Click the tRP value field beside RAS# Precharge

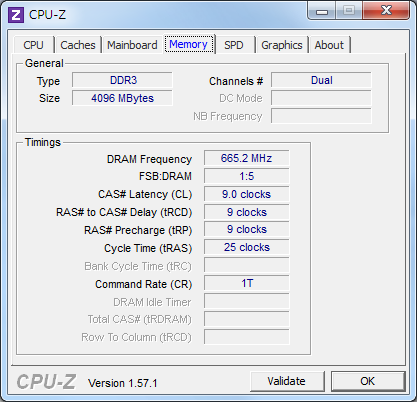click(x=247, y=230)
